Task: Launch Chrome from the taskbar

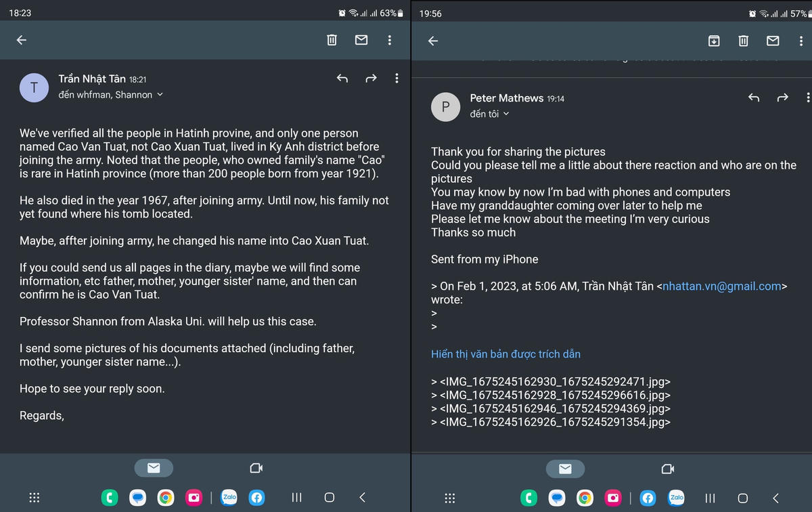Action: tap(166, 498)
